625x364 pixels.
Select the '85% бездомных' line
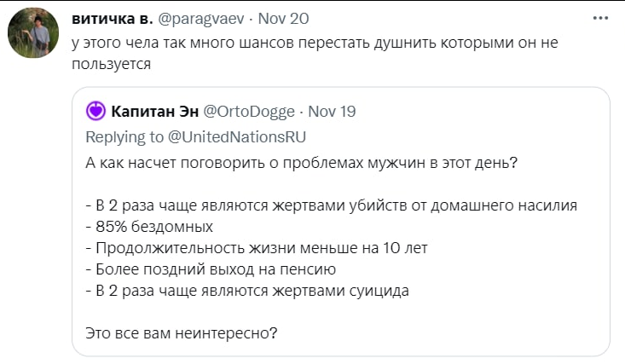(x=150, y=227)
